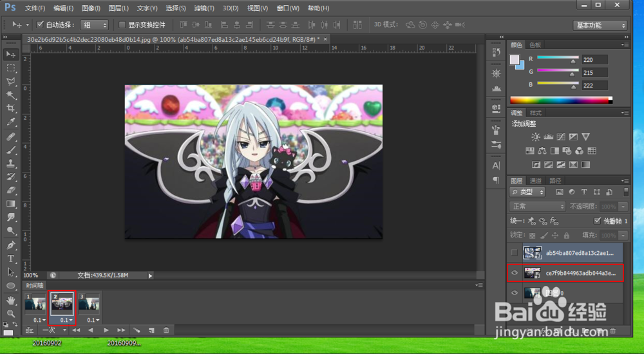The height and width of the screenshot is (354, 644).
Task: Open the layer filter Kind dropdown
Action: pos(527,192)
